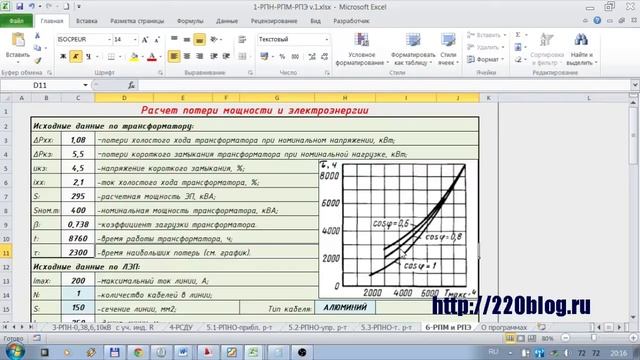Click the fx insert function button
Screen dimensions: 640x360
point(131,85)
